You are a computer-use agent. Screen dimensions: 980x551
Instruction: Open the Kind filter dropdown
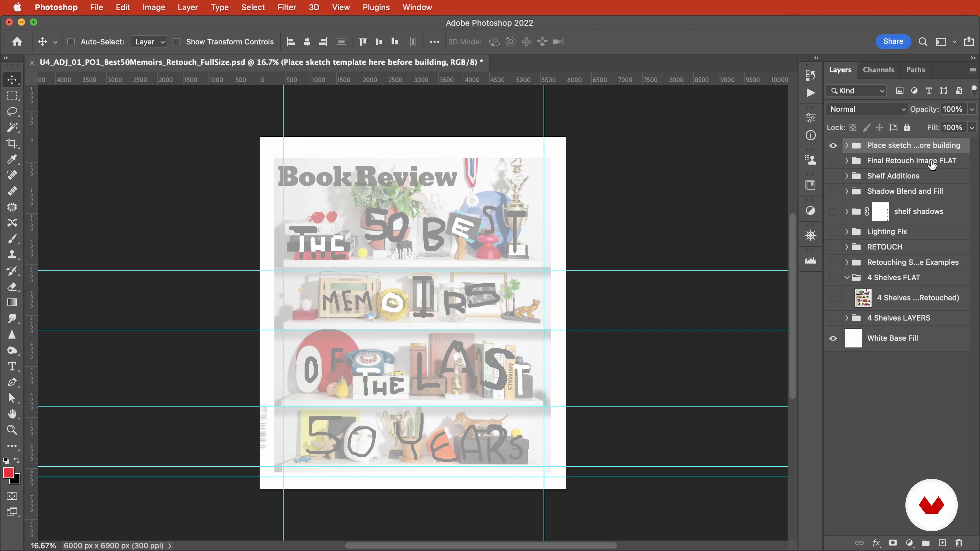click(856, 91)
